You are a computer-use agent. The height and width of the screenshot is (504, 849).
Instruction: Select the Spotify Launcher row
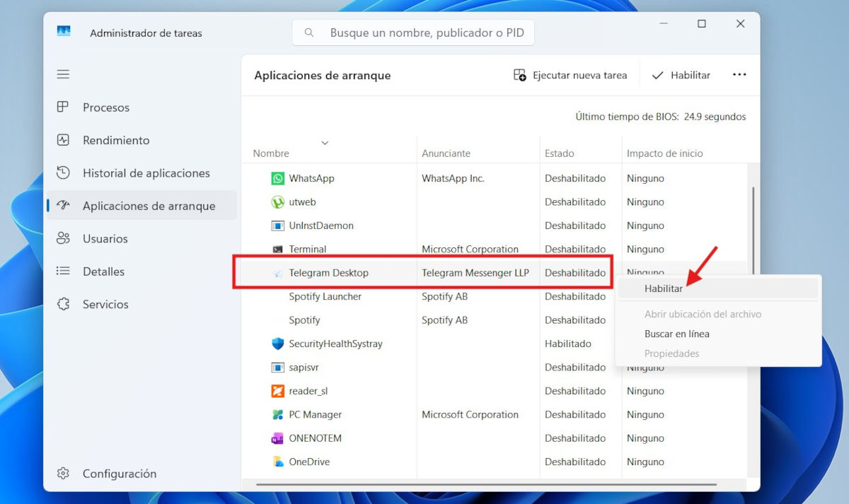point(325,296)
